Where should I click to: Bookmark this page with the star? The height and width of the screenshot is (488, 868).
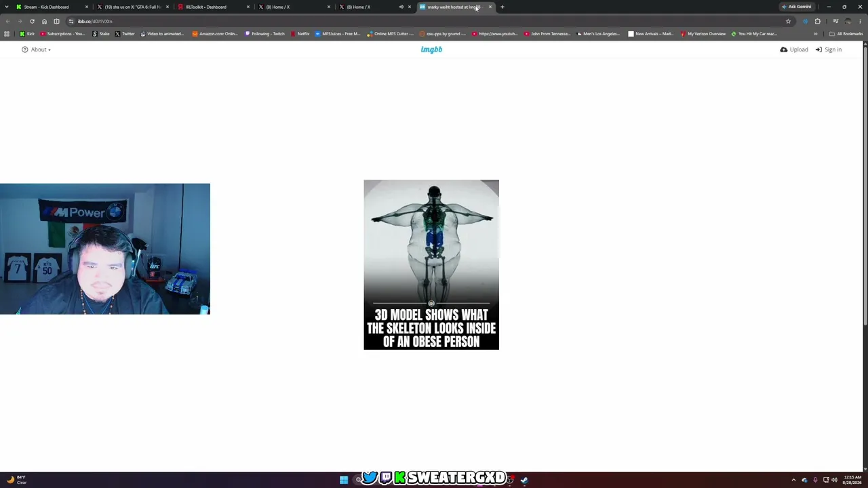(x=788, y=21)
